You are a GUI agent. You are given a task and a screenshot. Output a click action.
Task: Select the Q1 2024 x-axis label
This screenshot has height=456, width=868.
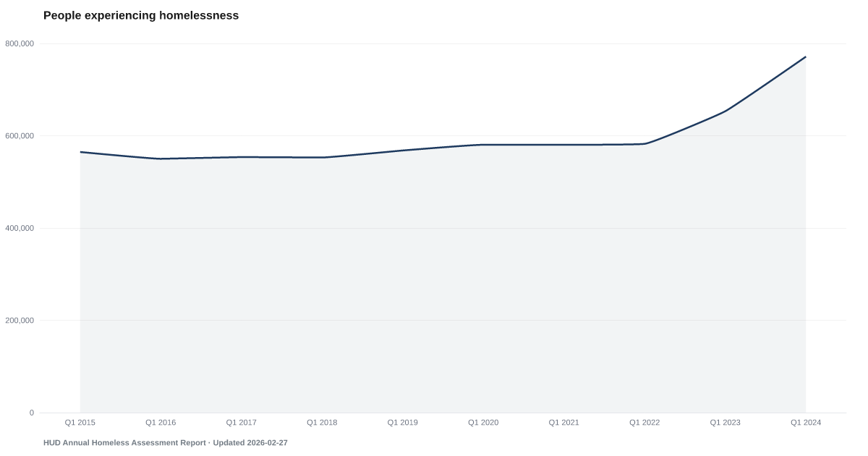point(806,422)
